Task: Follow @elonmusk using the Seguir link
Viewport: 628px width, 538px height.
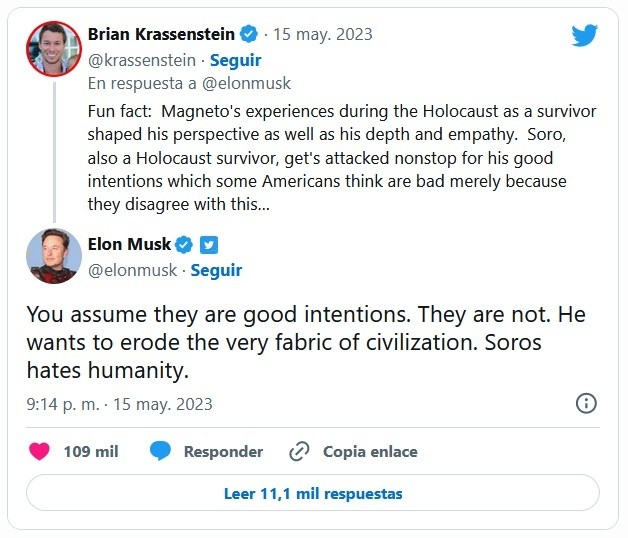Action: [x=216, y=270]
